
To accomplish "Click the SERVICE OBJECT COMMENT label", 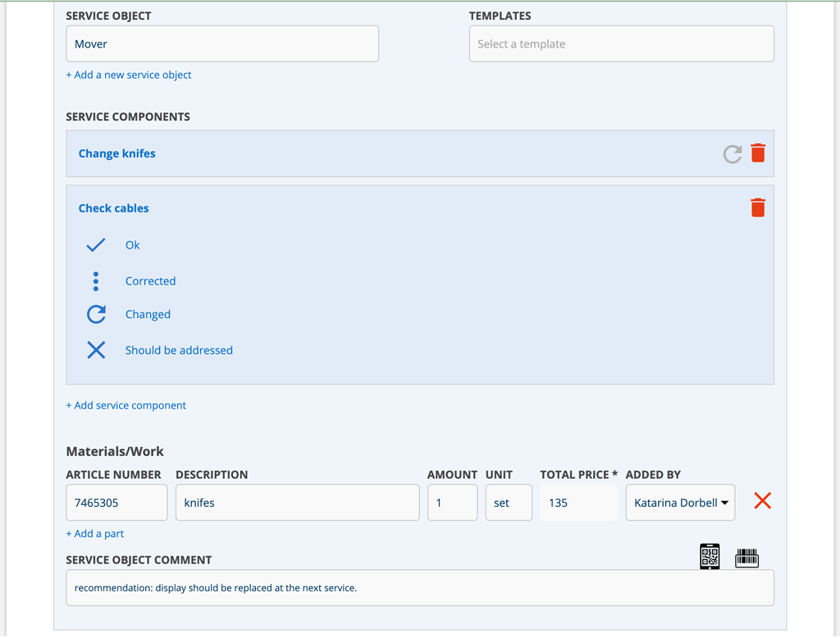I will pyautogui.click(x=139, y=560).
